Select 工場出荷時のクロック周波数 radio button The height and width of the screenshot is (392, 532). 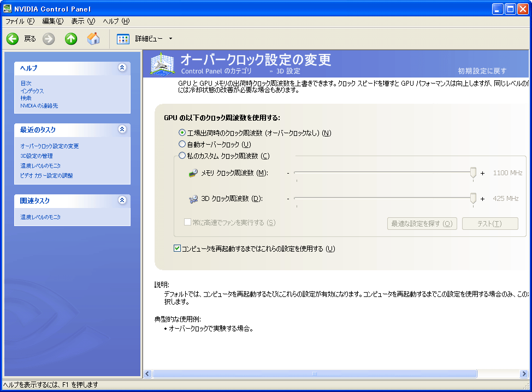point(182,133)
